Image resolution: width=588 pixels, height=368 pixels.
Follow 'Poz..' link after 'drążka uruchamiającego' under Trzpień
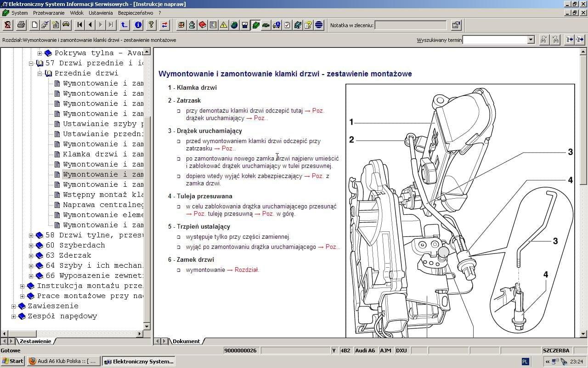[332, 247]
